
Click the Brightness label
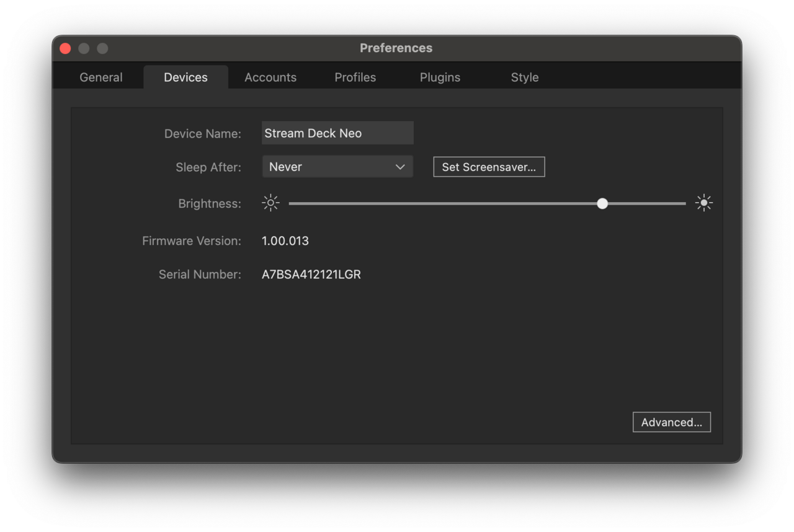pos(210,203)
